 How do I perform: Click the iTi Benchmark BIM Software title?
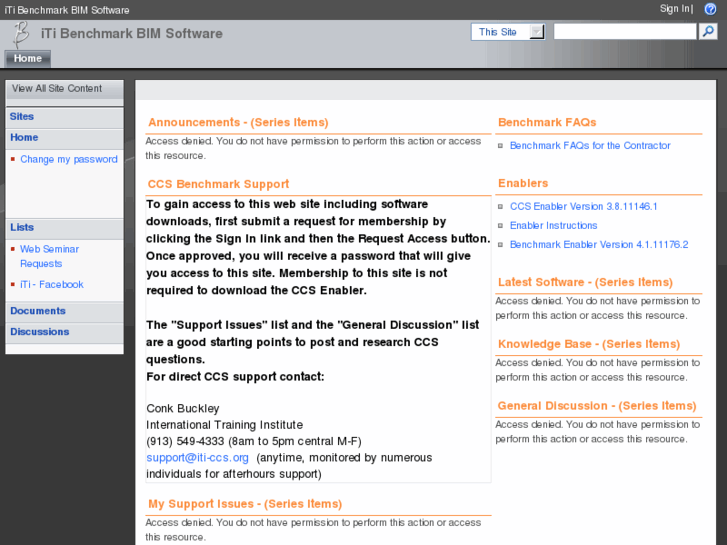coord(132,34)
